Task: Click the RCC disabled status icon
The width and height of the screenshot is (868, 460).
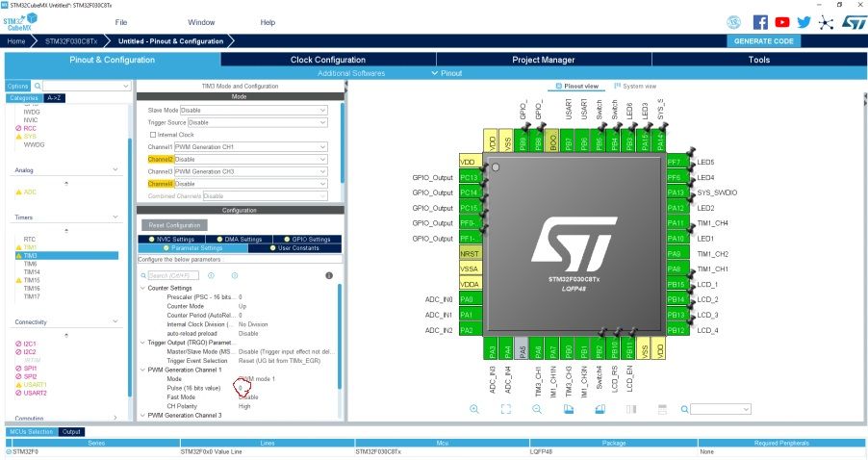Action: point(18,128)
